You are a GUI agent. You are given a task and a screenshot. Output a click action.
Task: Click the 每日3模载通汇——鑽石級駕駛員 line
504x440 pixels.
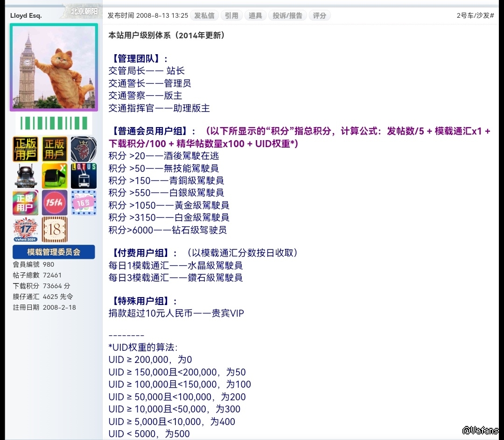point(175,277)
